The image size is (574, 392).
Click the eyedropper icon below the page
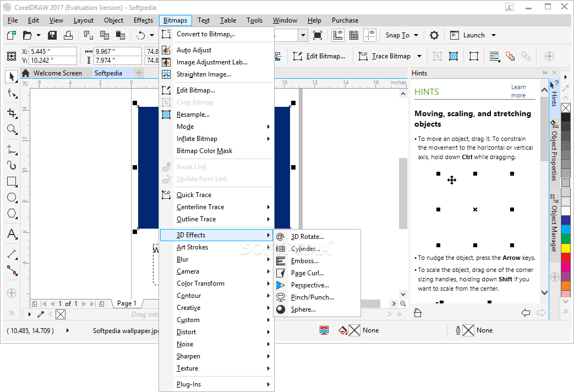[x=41, y=314]
